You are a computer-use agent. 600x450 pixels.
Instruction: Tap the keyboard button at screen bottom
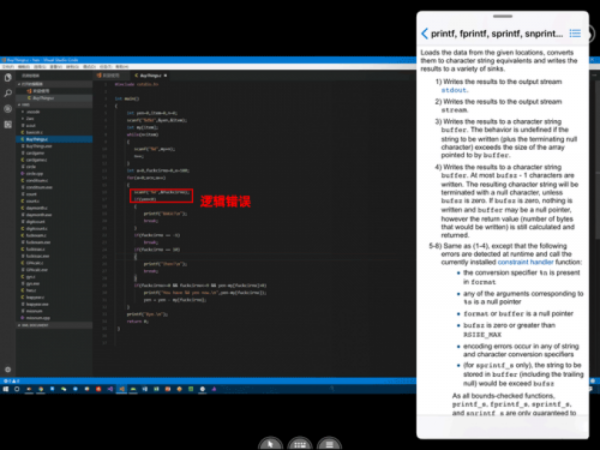click(x=300, y=444)
